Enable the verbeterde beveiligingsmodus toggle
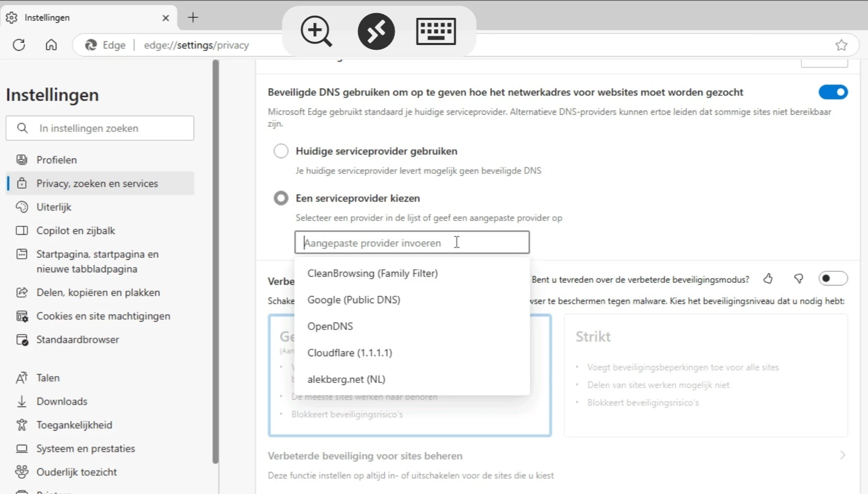Viewport: 868px width, 494px height. tap(833, 278)
